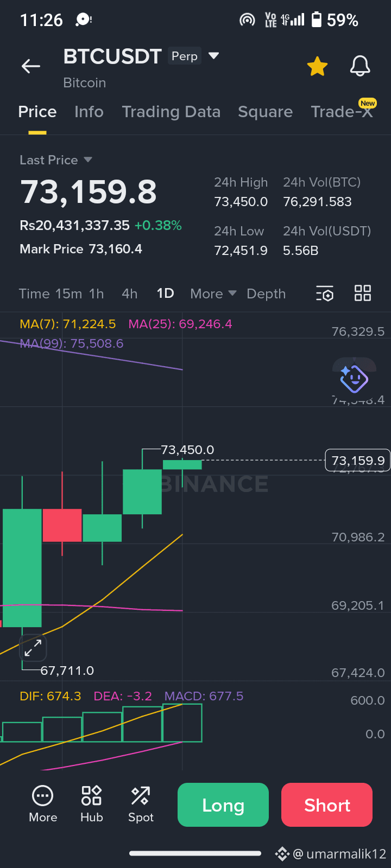The image size is (391, 868).
Task: Tap the MA(7): 71,224.5 indicator label
Action: click(x=68, y=324)
